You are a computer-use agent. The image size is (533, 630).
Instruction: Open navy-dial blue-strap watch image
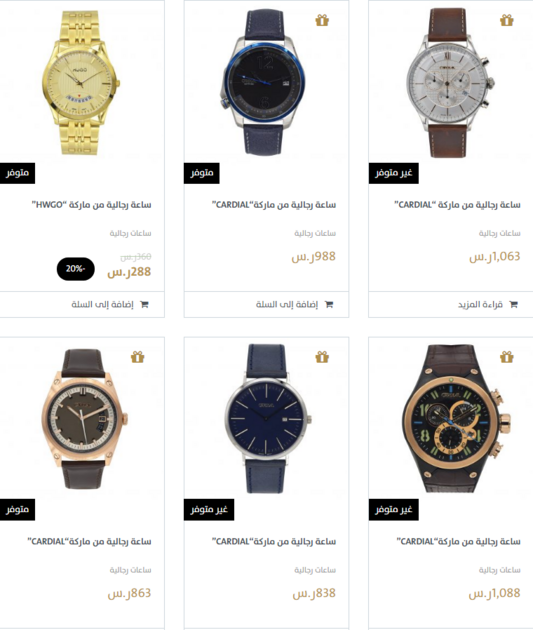tap(267, 419)
